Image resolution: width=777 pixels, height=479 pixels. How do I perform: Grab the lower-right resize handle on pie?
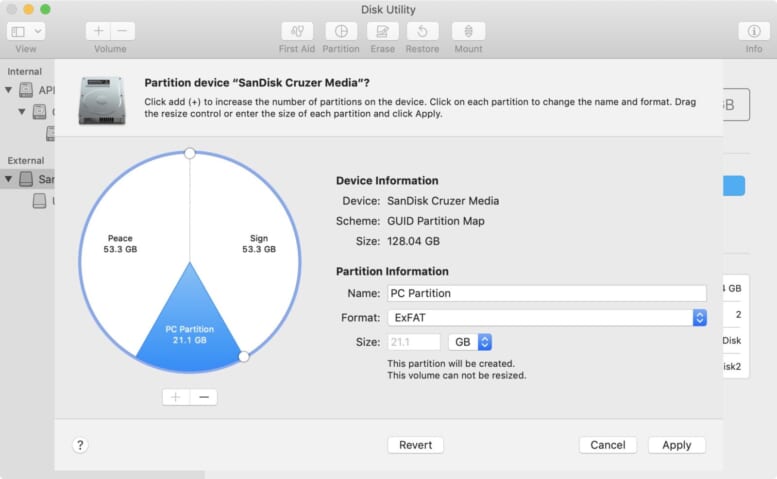[243, 356]
